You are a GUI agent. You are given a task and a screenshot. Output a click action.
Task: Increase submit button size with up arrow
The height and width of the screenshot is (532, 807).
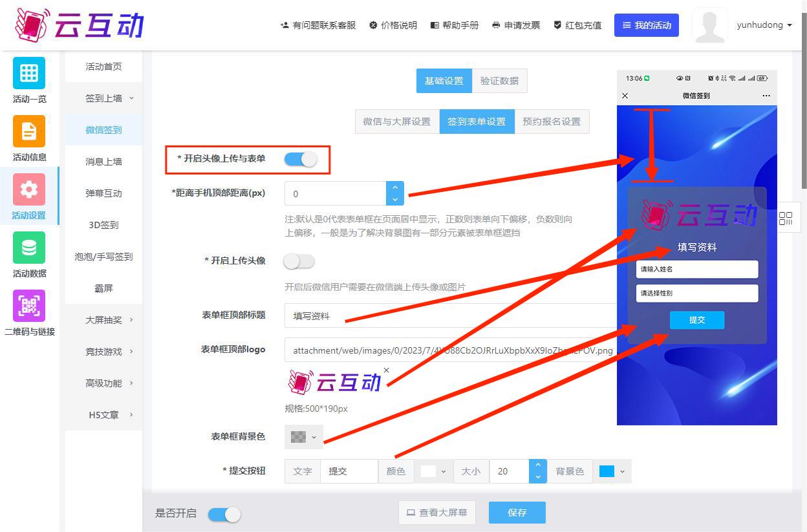(538, 465)
